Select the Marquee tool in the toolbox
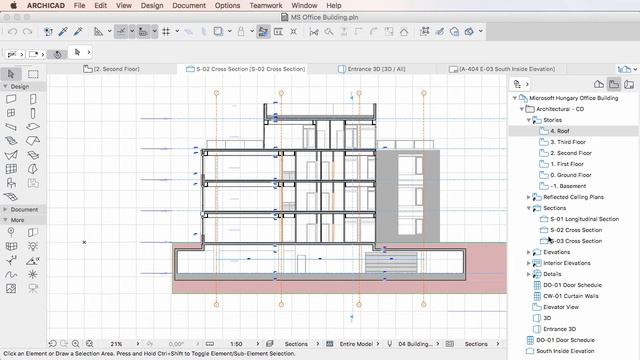The width and height of the screenshot is (640, 360). 33,74
